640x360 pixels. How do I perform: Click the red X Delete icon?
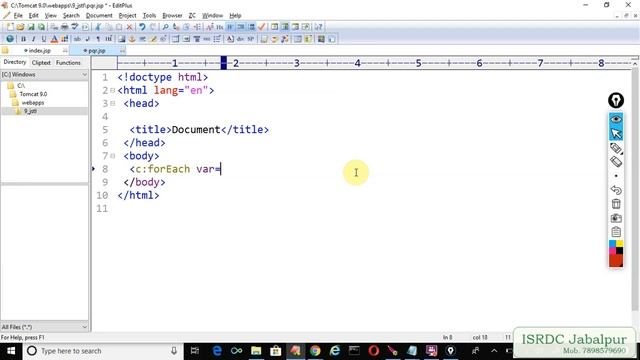[129, 27]
